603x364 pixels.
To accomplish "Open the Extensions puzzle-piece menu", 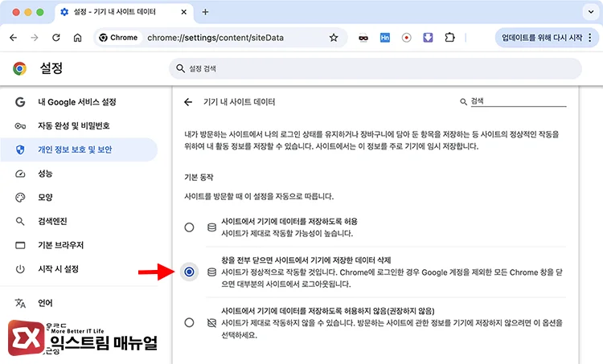I will pos(449,38).
